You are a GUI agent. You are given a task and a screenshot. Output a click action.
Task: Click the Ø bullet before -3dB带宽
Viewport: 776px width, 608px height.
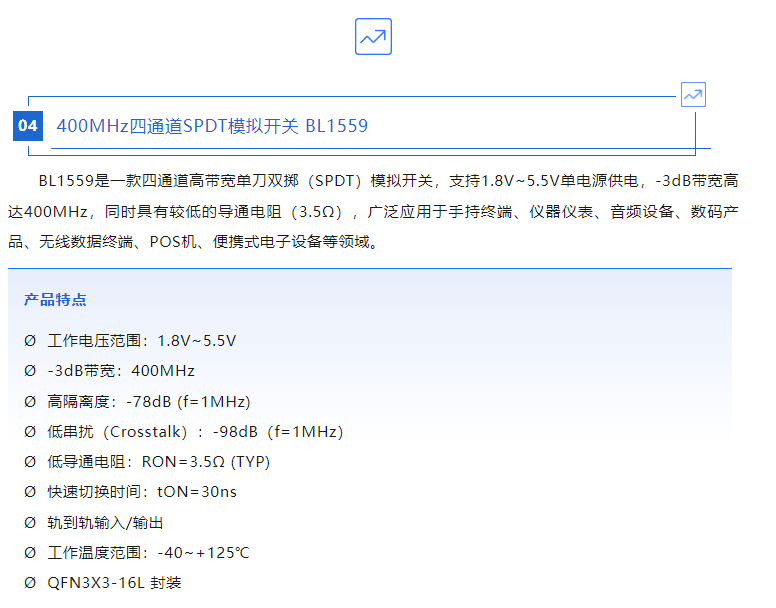[30, 371]
